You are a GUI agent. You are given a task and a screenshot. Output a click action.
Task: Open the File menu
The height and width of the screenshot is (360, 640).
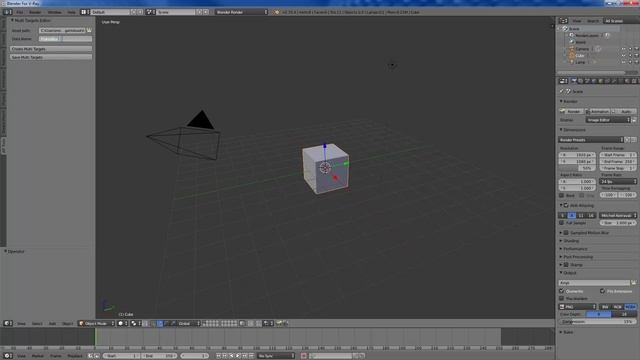point(20,12)
